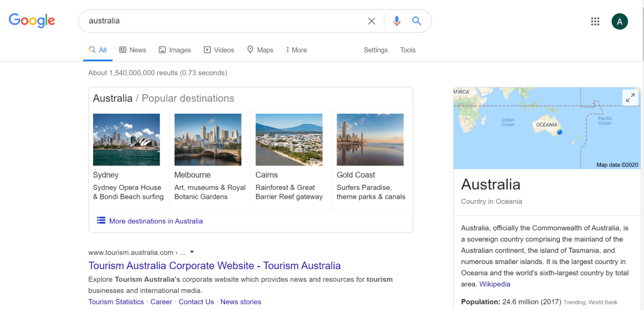Click the blue magnifying glass search button

(416, 21)
